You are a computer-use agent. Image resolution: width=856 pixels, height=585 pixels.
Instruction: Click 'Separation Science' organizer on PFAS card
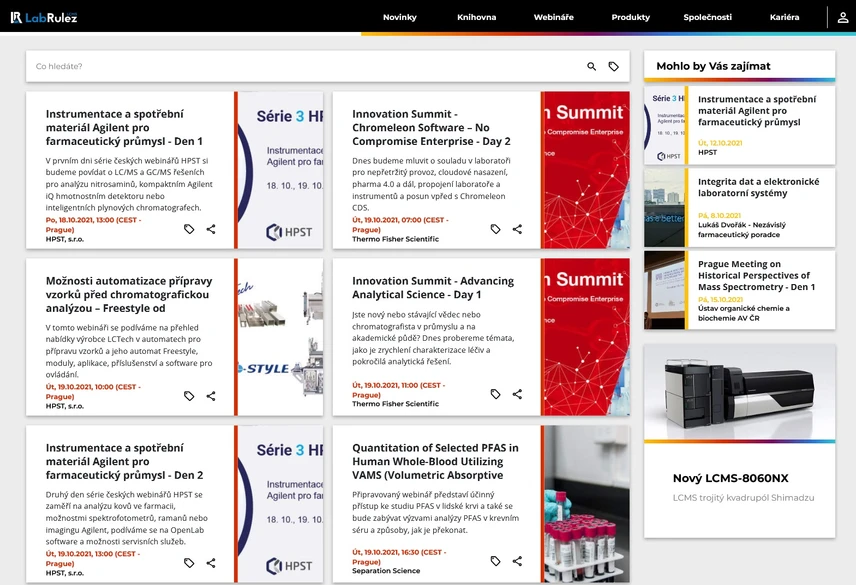(386, 571)
